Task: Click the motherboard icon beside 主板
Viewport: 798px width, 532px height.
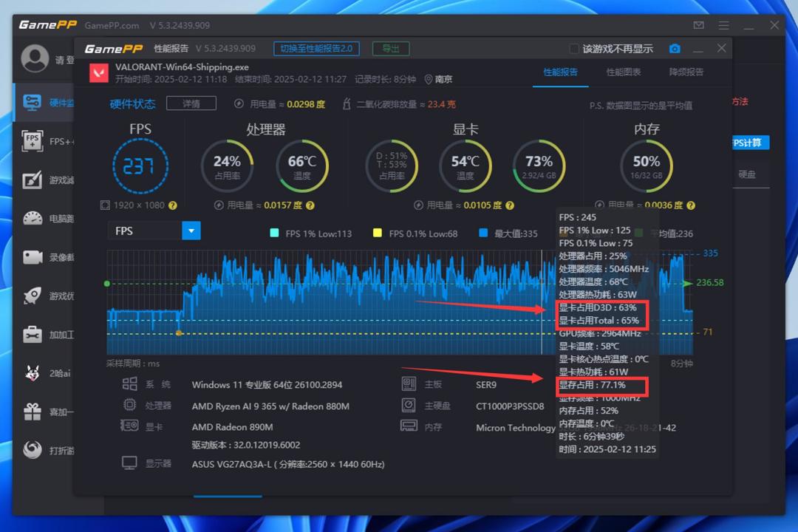Action: [x=409, y=383]
